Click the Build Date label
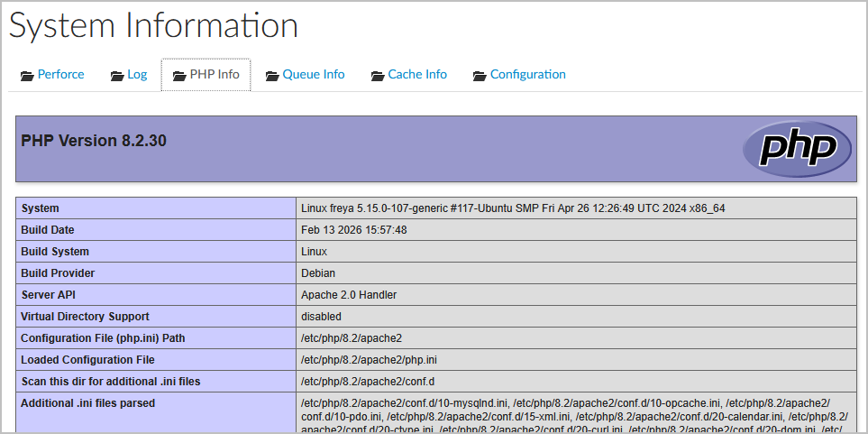 click(x=48, y=230)
